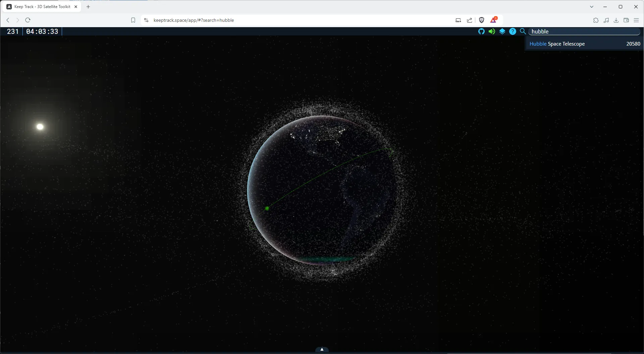Click the day-of-year 231 counter

coord(13,32)
